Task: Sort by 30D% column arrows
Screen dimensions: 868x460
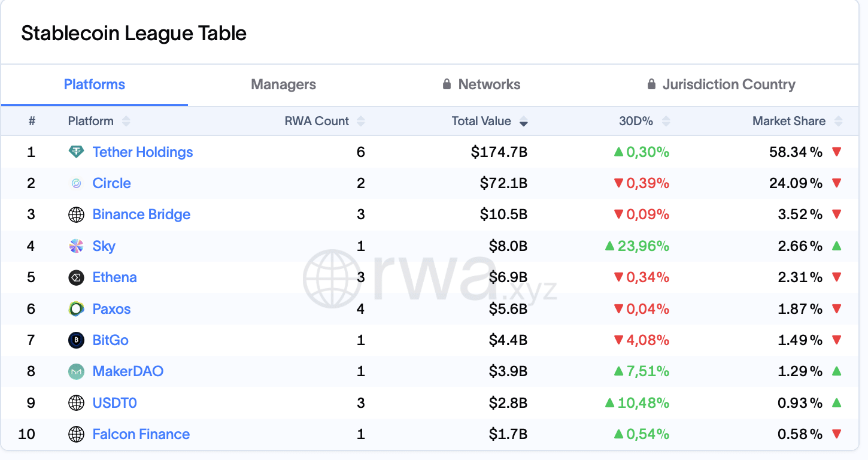Action: click(x=666, y=122)
